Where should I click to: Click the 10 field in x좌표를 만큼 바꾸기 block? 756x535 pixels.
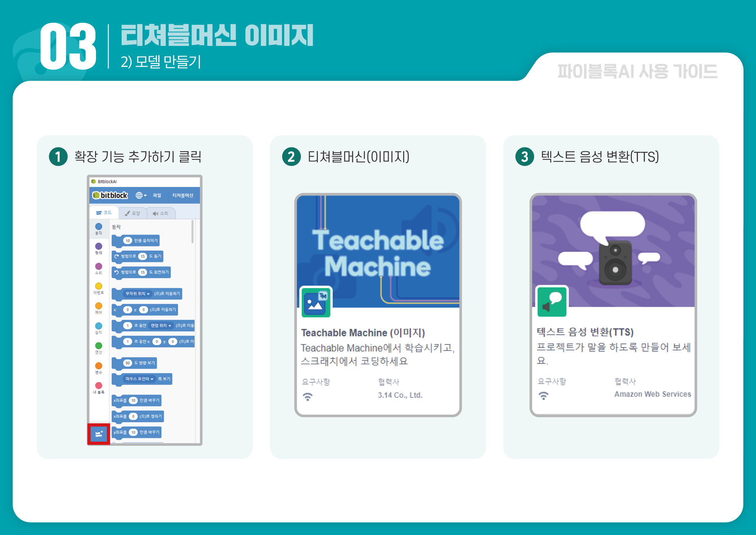[134, 401]
